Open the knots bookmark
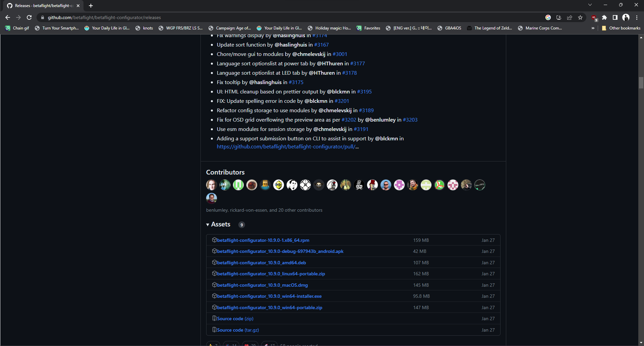 [144, 28]
